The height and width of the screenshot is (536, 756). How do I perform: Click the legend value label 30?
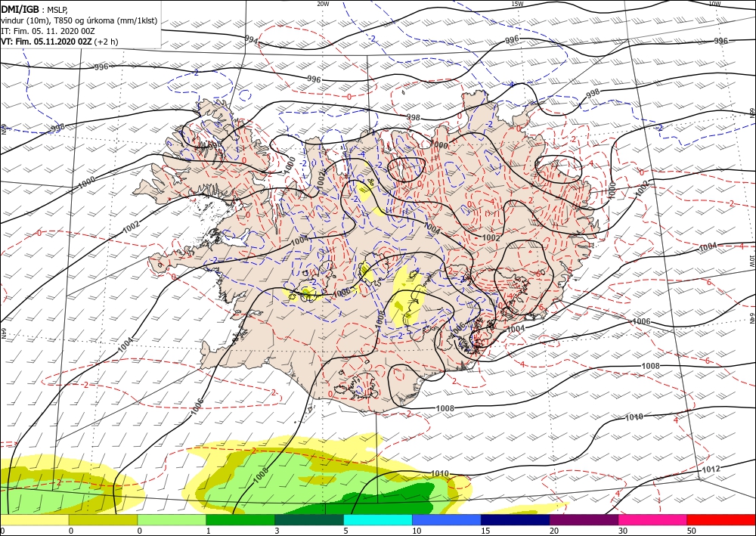coord(623,531)
